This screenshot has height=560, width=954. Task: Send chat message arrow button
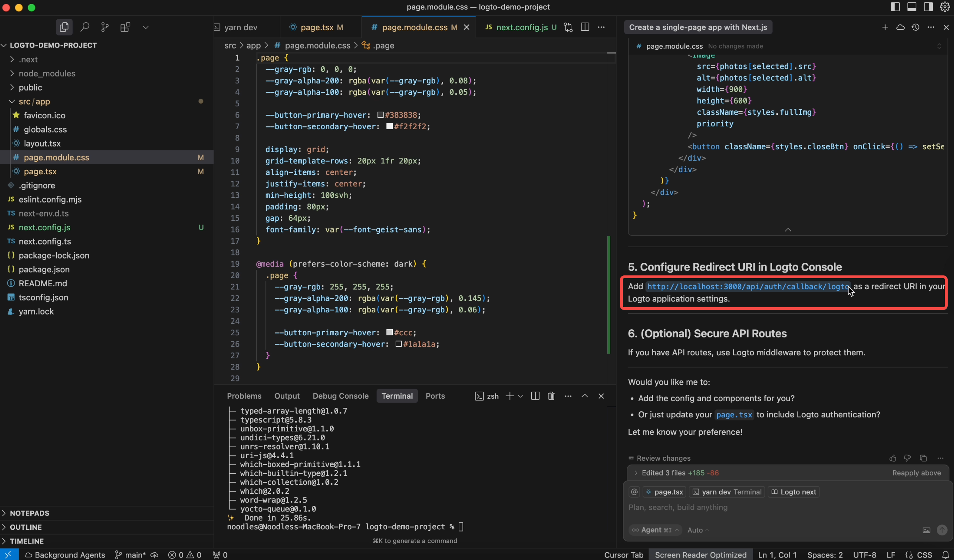pos(942,530)
